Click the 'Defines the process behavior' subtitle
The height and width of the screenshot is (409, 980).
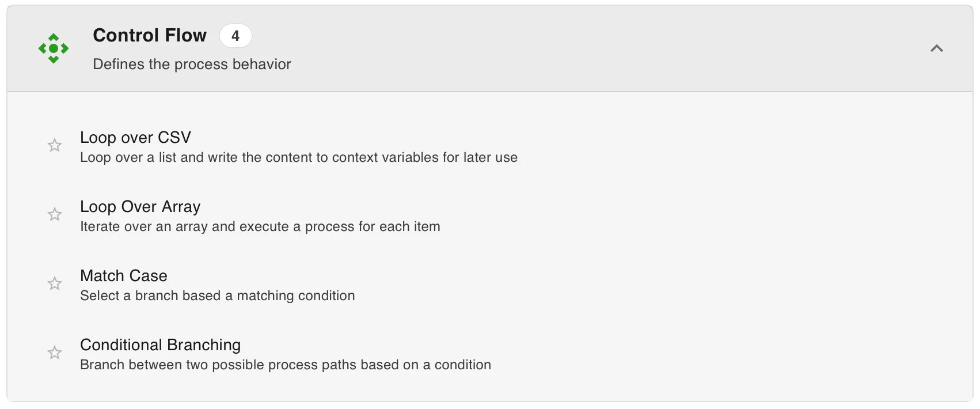(192, 64)
